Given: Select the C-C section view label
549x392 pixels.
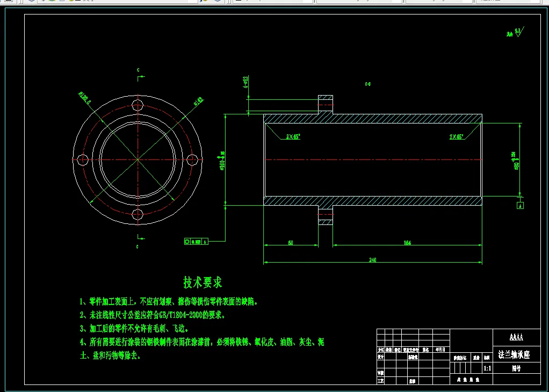Looking at the screenshot, I should pos(367,84).
